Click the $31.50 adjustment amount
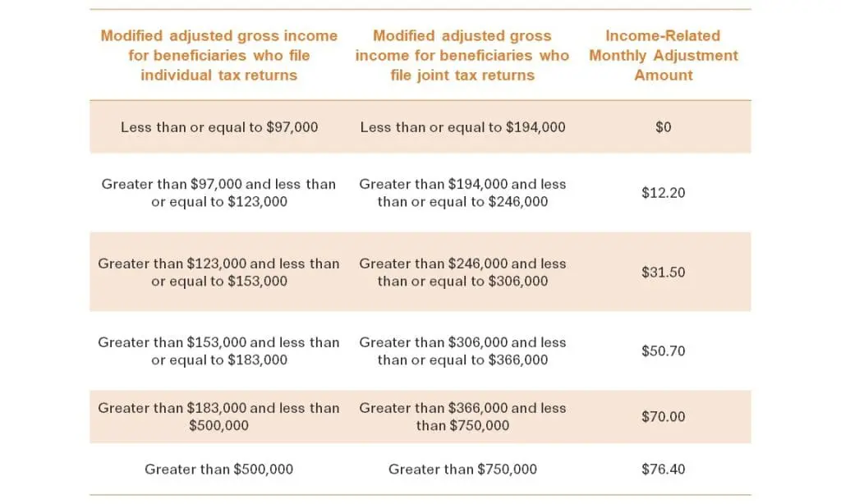The height and width of the screenshot is (504, 841). 664,272
